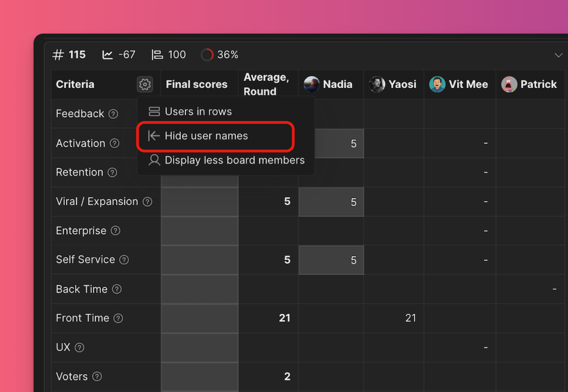Click the help icon beside Activation

pyautogui.click(x=114, y=143)
